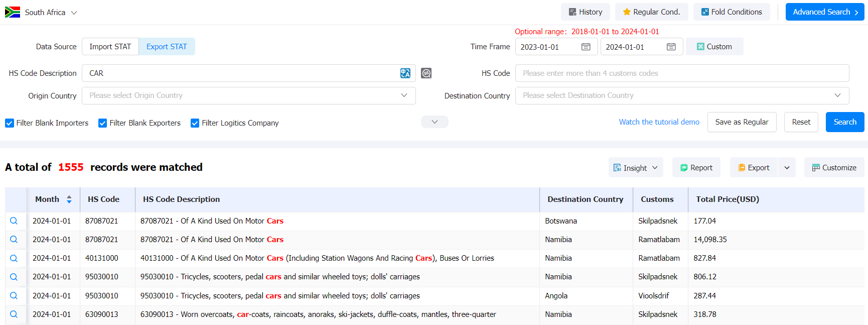Uncheck Filter Blank Importers
The height and width of the screenshot is (325, 868).
(10, 123)
